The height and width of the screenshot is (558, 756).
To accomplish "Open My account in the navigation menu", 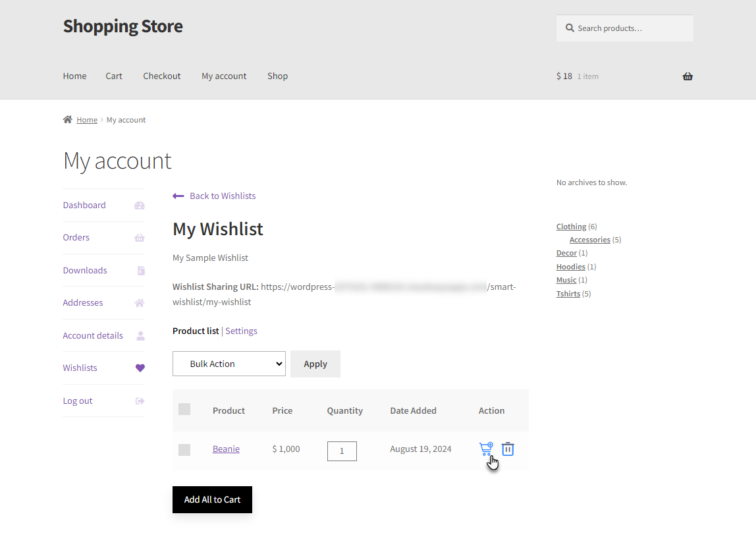I will (224, 76).
